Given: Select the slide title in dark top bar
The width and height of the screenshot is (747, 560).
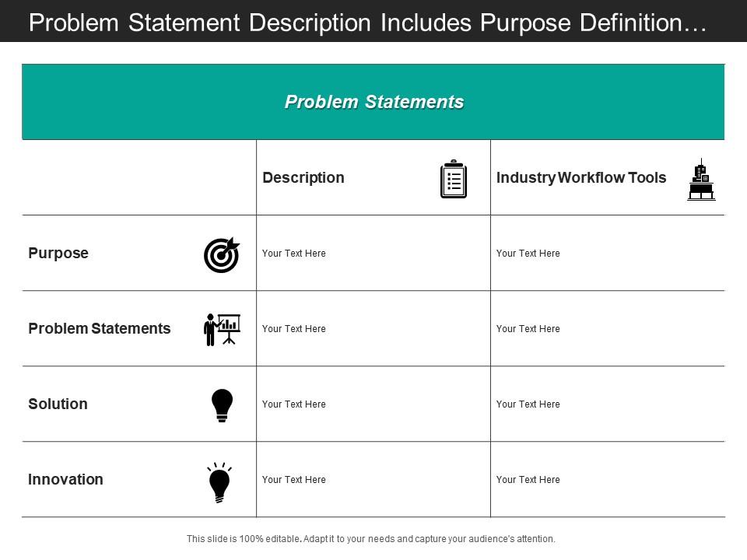Looking at the screenshot, I should point(368,23).
